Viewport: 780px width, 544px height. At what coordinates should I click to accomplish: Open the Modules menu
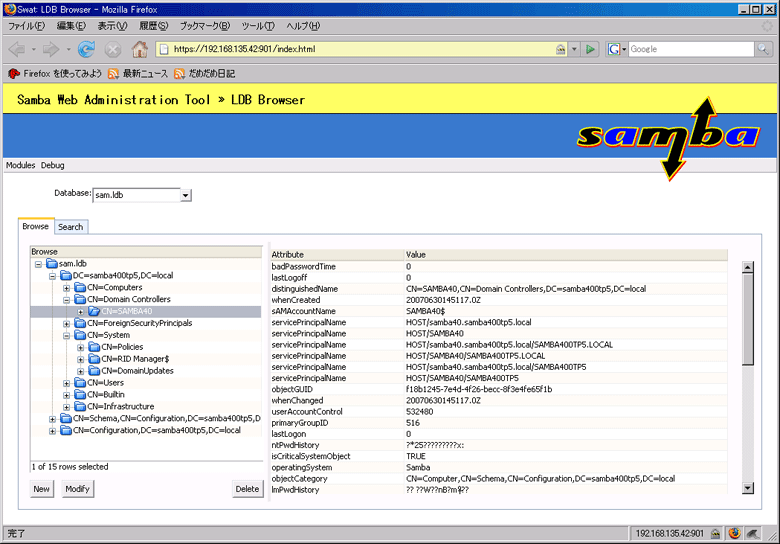20,165
